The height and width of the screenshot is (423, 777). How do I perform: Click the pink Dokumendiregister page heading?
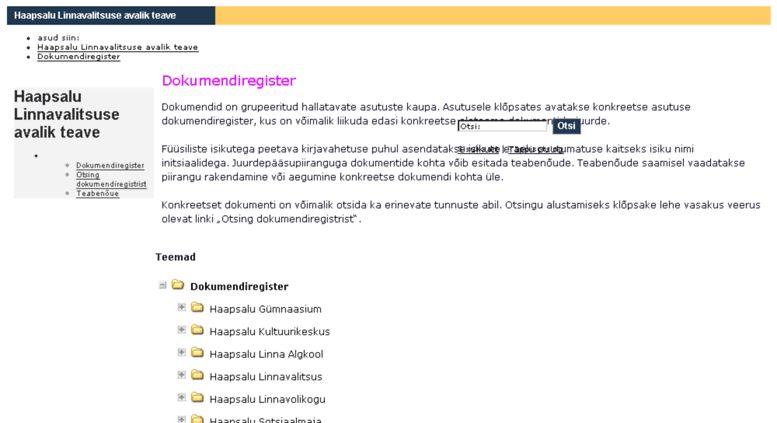(228, 81)
